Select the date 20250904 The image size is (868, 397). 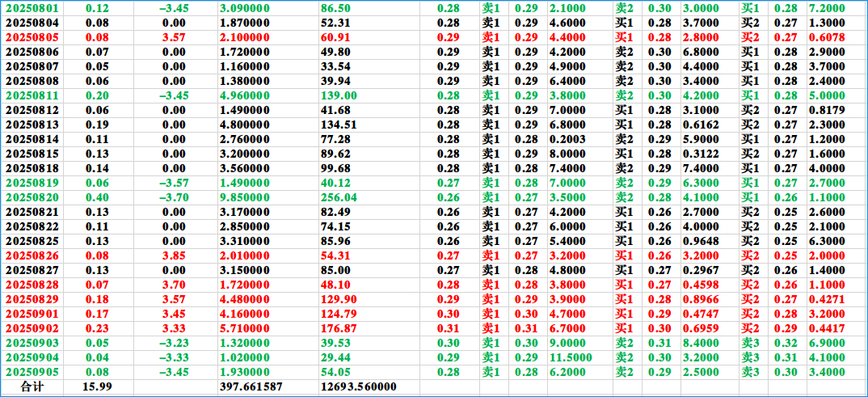tap(32, 357)
